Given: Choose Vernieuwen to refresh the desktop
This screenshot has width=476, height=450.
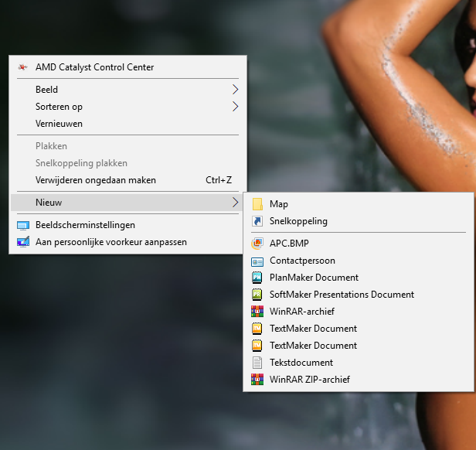Looking at the screenshot, I should (x=59, y=124).
